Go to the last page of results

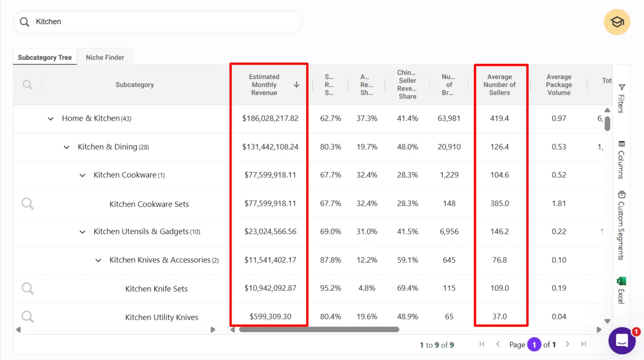tap(583, 344)
